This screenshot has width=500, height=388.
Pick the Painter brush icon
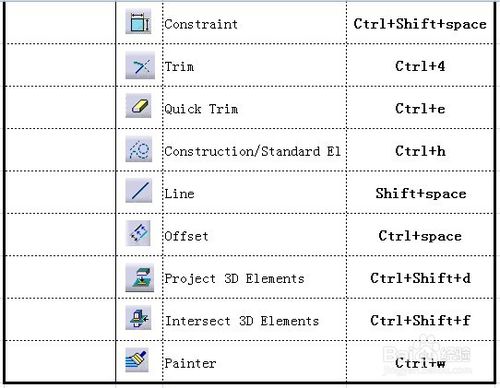click(137, 360)
